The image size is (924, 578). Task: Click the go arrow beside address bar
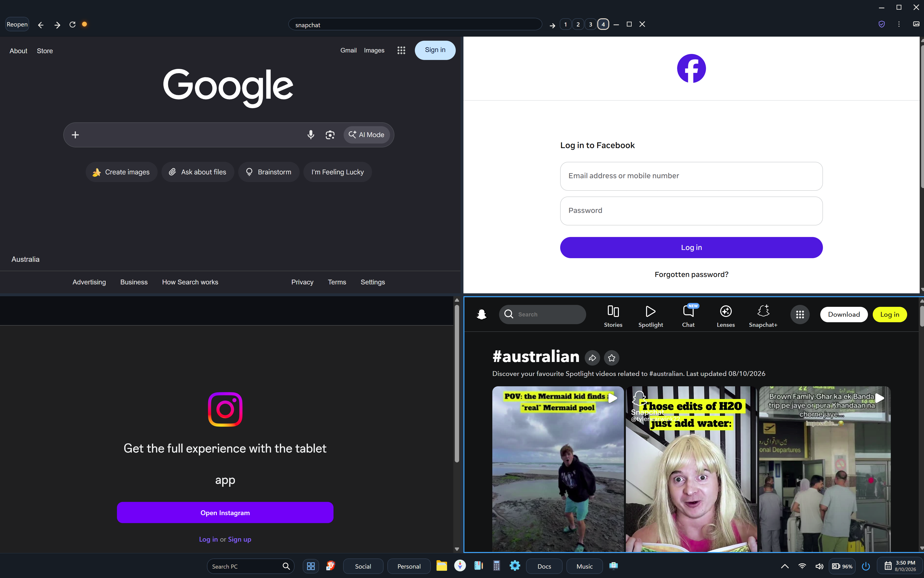click(552, 25)
